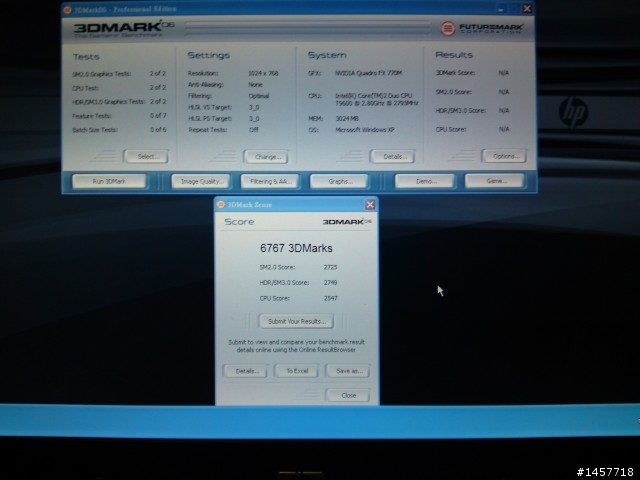Click the 3DMark Score dialog title icon

pyautogui.click(x=221, y=204)
